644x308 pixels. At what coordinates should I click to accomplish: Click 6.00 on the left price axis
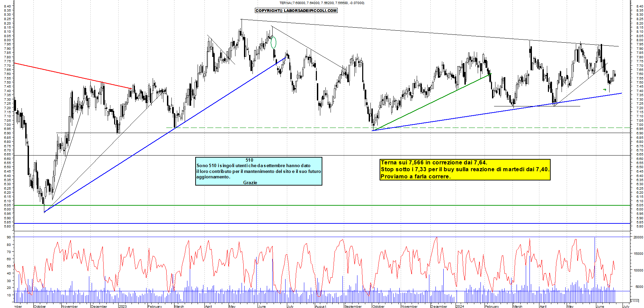7,209
